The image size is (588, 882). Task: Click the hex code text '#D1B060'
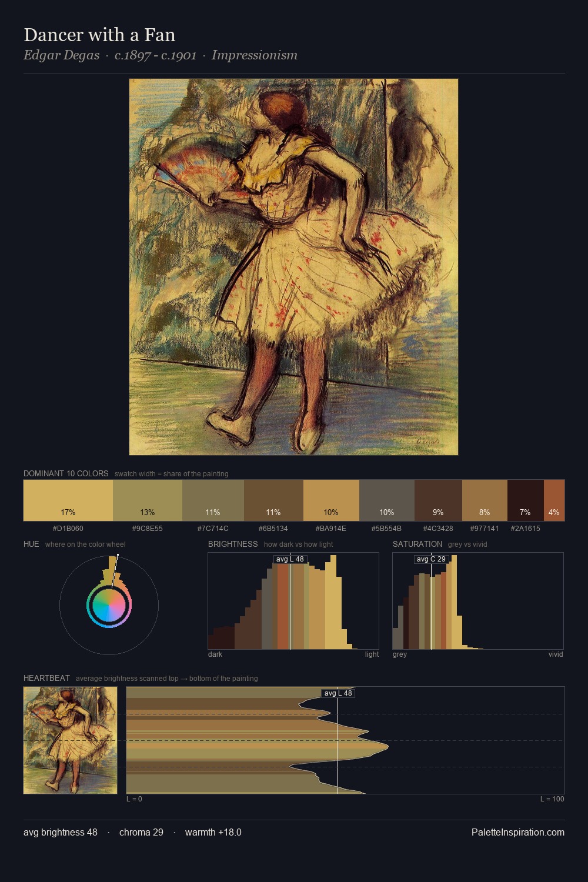[x=68, y=529]
